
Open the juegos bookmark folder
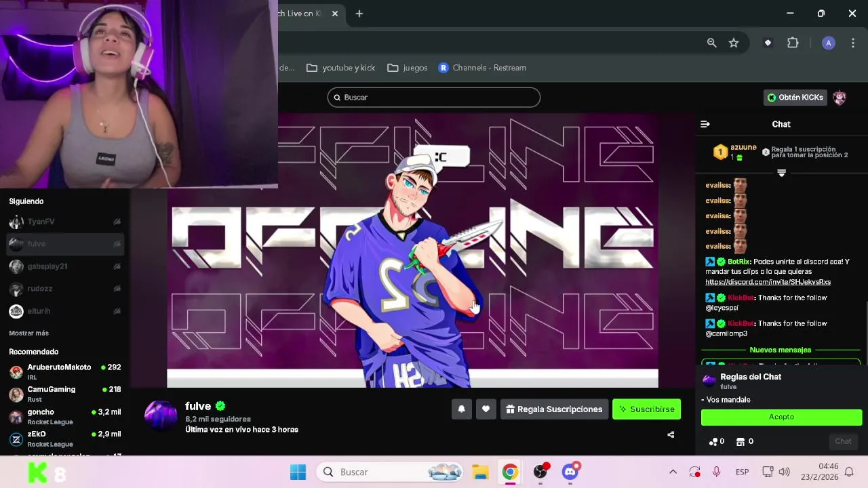click(408, 68)
